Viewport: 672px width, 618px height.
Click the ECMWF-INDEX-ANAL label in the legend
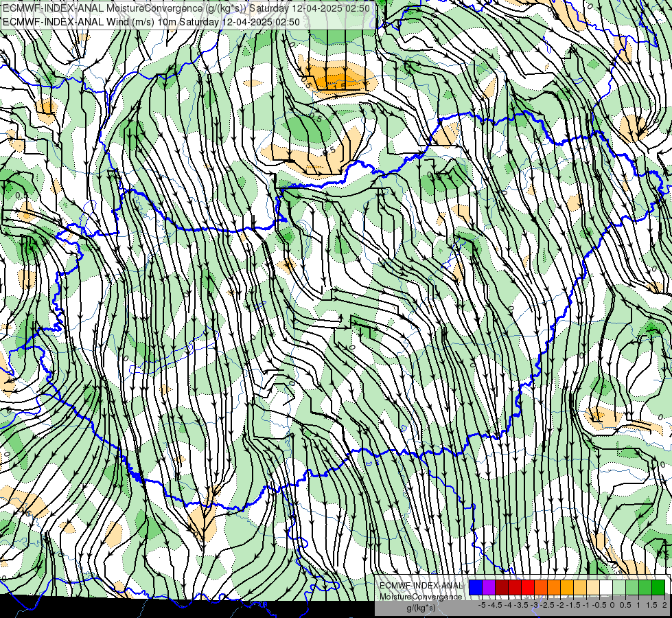(x=421, y=586)
